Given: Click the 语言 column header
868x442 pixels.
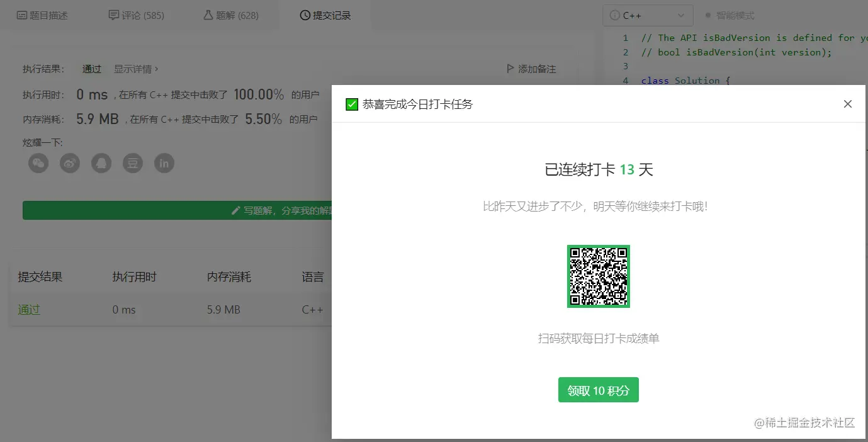Looking at the screenshot, I should pos(313,276).
